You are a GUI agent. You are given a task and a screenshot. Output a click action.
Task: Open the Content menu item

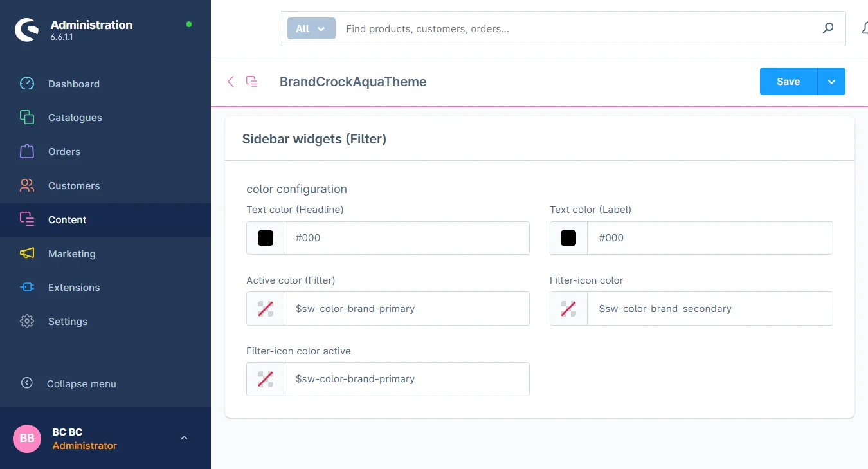point(67,220)
